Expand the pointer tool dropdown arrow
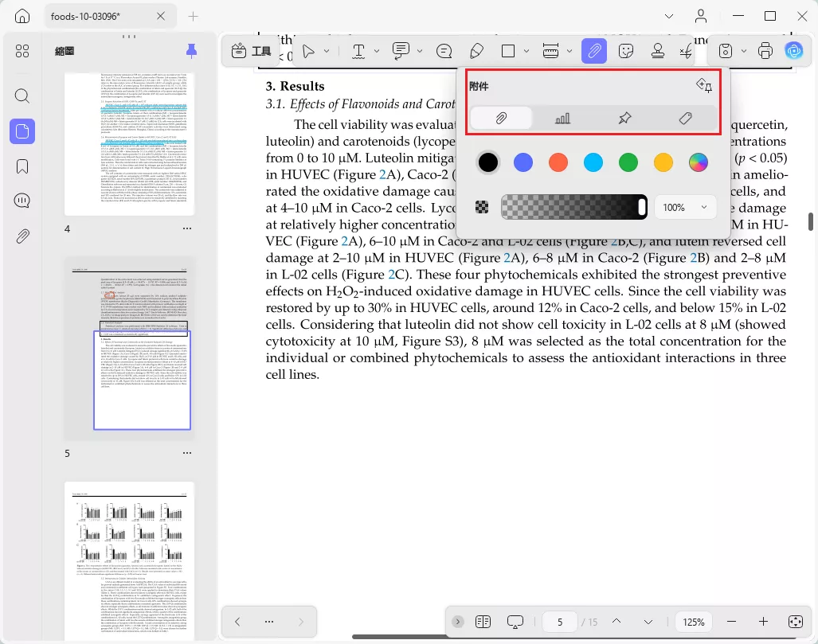The height and width of the screenshot is (644, 818). (327, 51)
